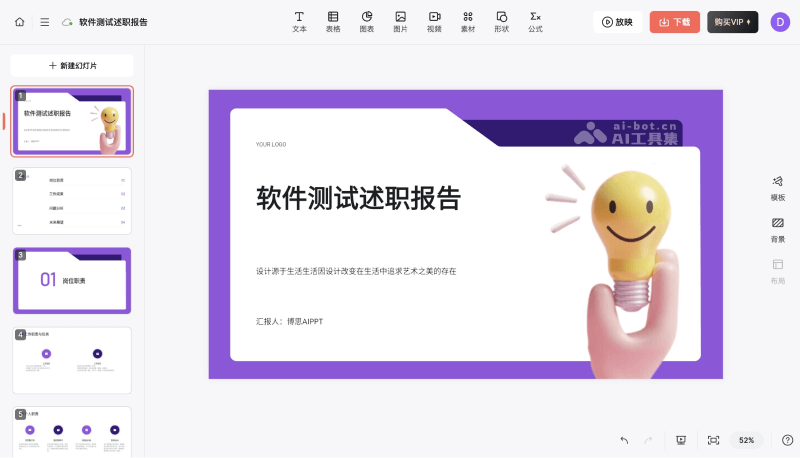Open the hamburger menu icon

(44, 21)
